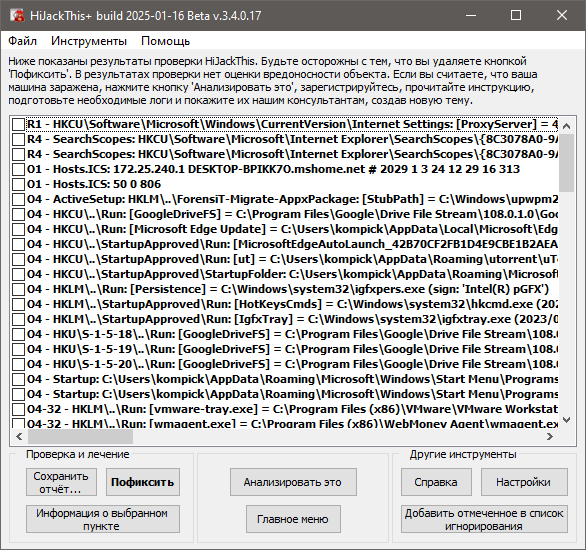586x550 pixels.
Task: Click the Пофиксить button
Action: [x=143, y=482]
